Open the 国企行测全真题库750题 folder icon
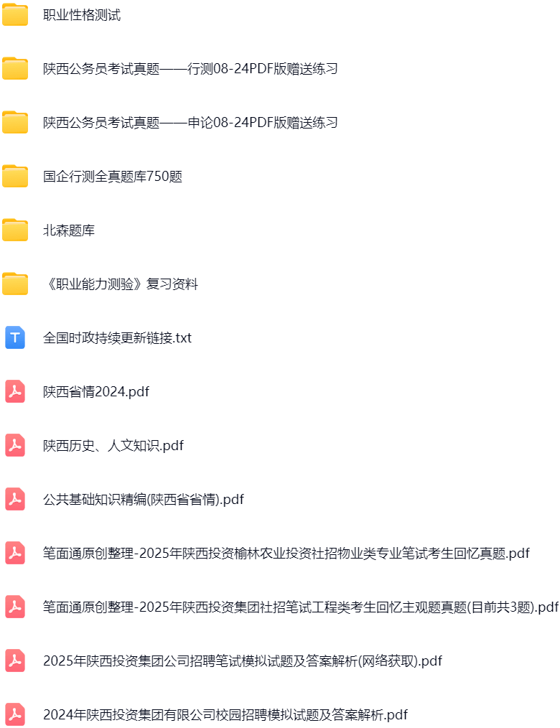This screenshot has height=728, width=560. (x=14, y=177)
